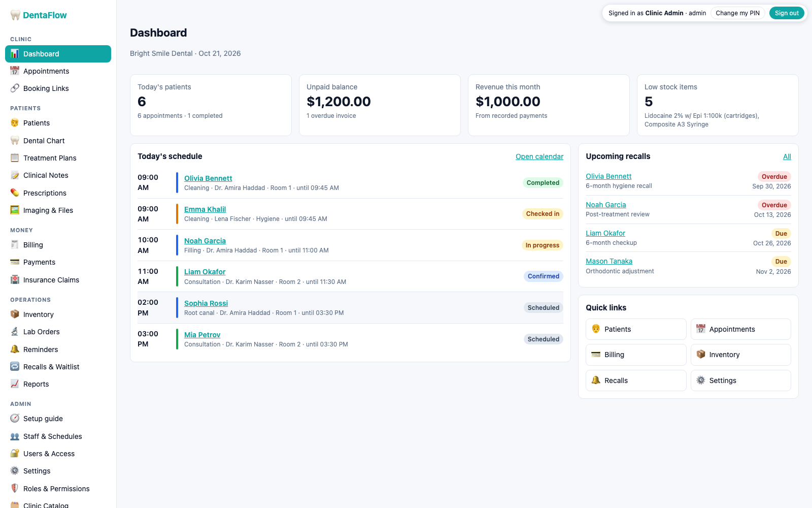Screen dimensions: 812x508
Task: Click the Patients quick link card
Action: click(636, 329)
